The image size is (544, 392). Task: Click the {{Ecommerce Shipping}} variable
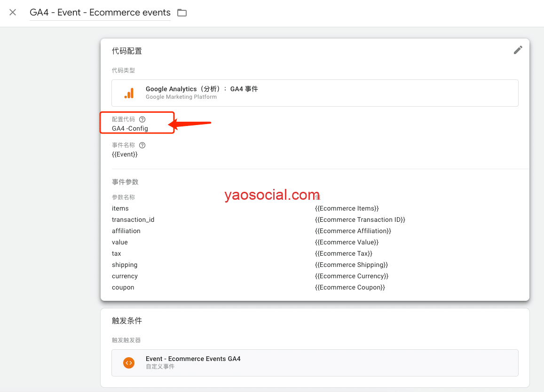[x=351, y=265]
